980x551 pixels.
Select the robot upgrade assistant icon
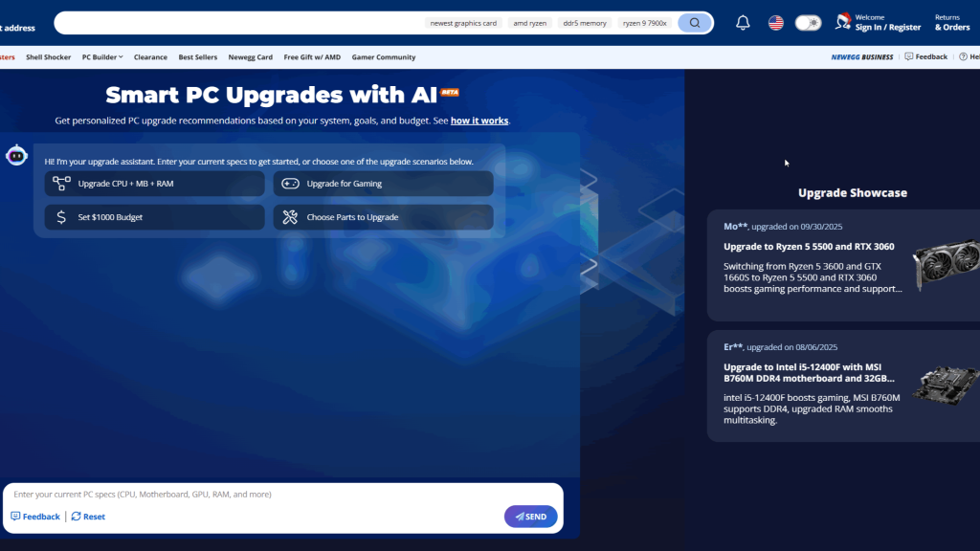16,154
